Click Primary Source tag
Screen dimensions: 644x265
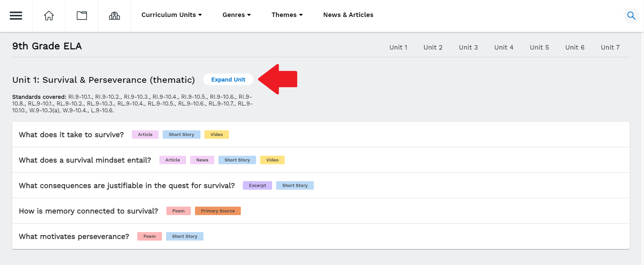(x=218, y=211)
